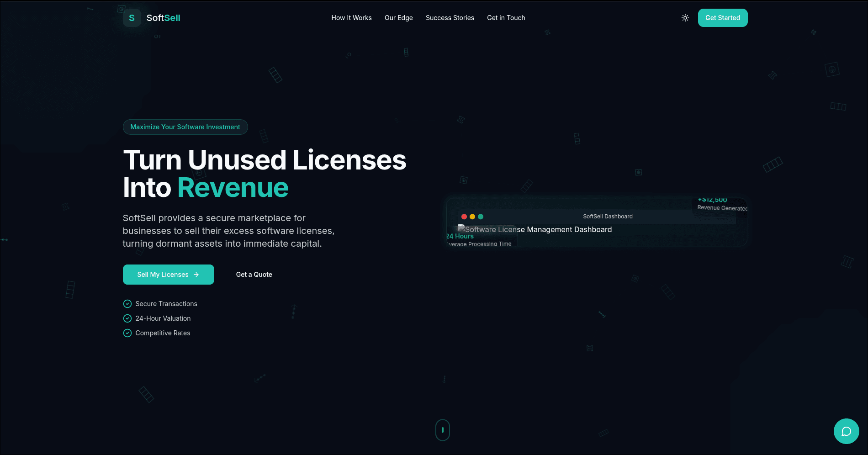Click the yellow dot in dashboard window

472,217
